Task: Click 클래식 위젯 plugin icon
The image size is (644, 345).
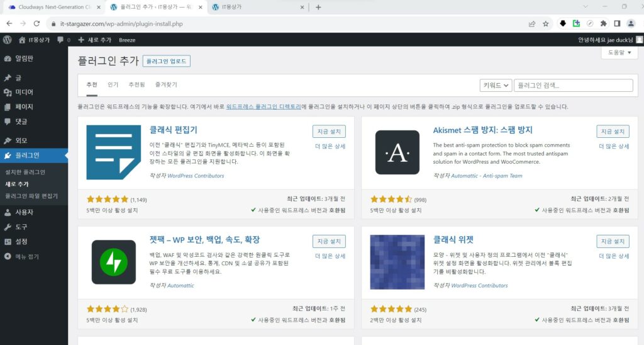Action: pos(397,262)
